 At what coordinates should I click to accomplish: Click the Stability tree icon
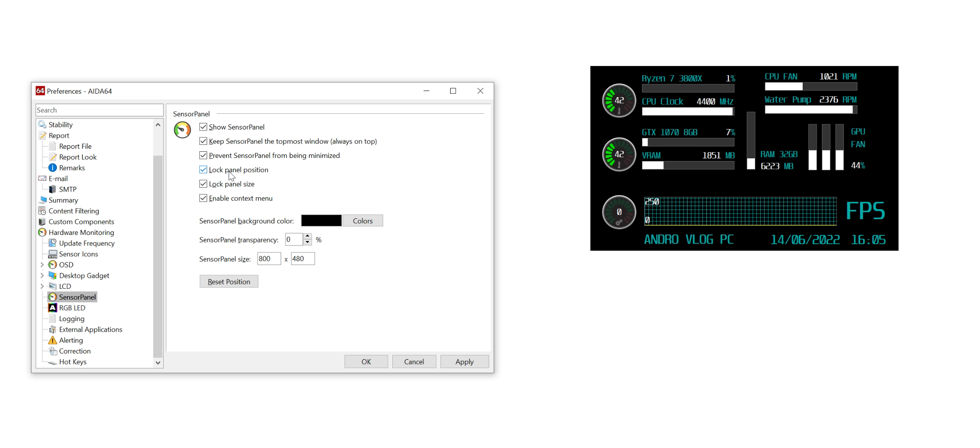click(x=42, y=125)
